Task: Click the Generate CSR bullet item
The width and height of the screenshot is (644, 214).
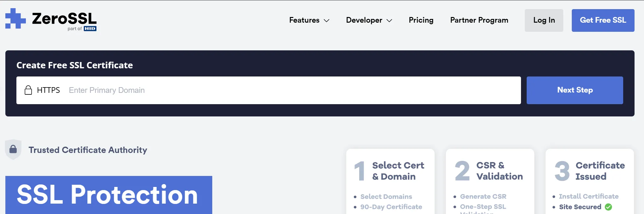Action: (x=483, y=196)
